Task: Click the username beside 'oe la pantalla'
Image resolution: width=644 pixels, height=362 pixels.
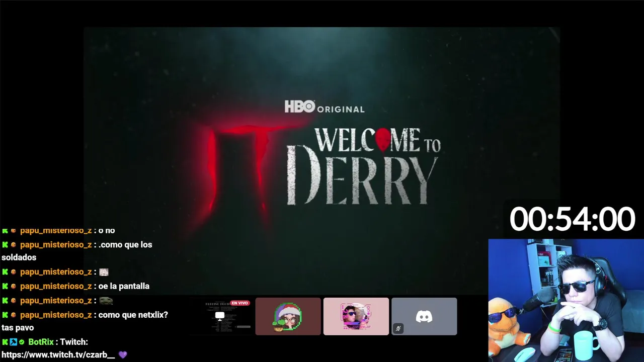Action: 56,286
